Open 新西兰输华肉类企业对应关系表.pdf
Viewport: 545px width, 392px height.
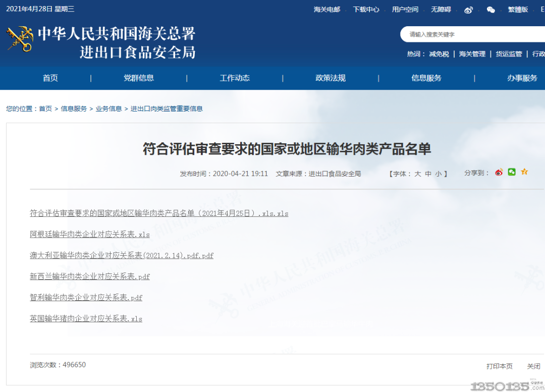90,276
